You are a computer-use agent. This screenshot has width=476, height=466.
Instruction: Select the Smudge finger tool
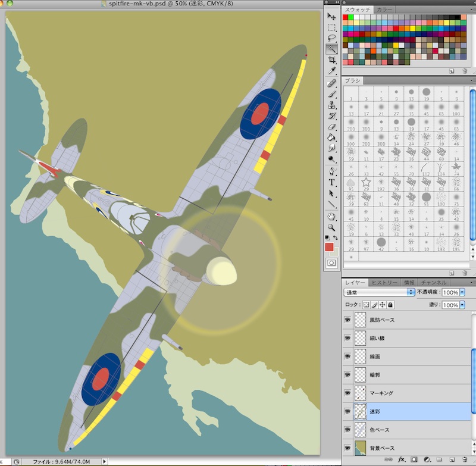[x=331, y=148]
